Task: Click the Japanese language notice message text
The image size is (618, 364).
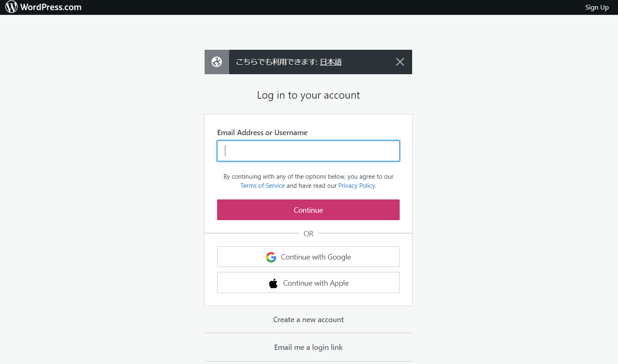Action: (276, 62)
